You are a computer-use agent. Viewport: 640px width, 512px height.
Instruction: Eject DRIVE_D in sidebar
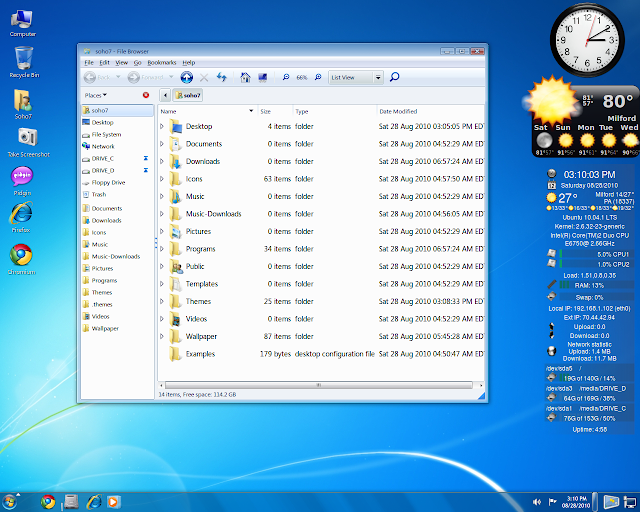point(146,170)
